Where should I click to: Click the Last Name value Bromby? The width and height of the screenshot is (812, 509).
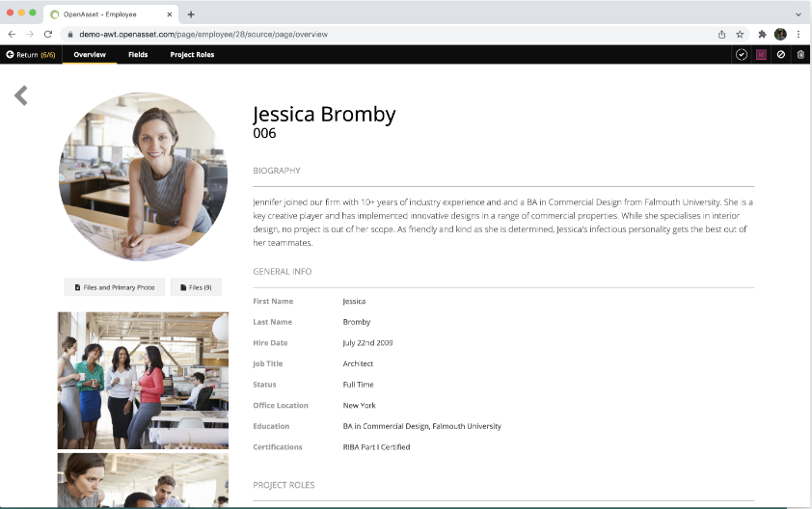click(x=357, y=322)
